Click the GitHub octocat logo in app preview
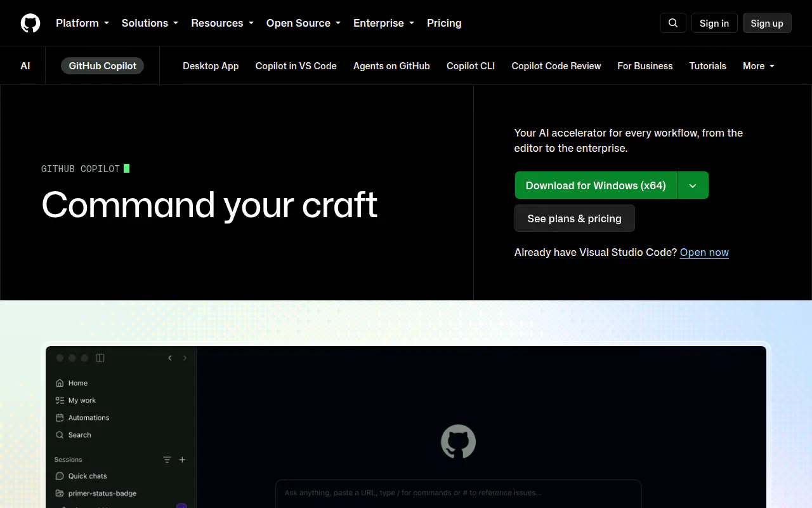Viewport: 812px width, 508px height. (x=458, y=441)
